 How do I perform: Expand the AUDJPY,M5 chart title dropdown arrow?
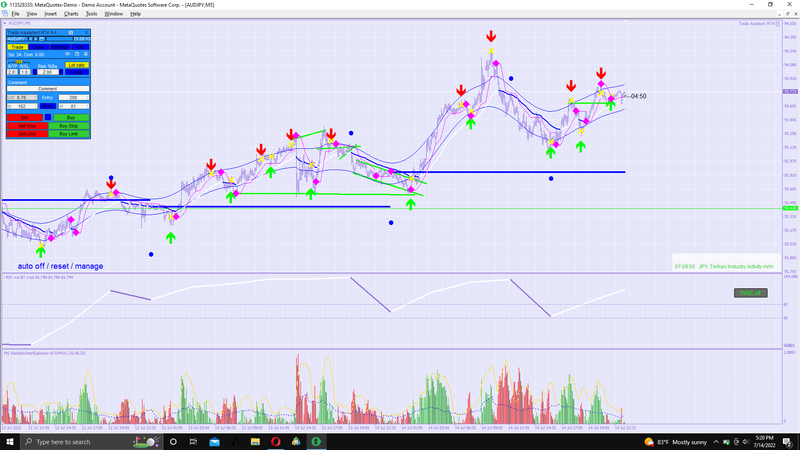[5, 23]
